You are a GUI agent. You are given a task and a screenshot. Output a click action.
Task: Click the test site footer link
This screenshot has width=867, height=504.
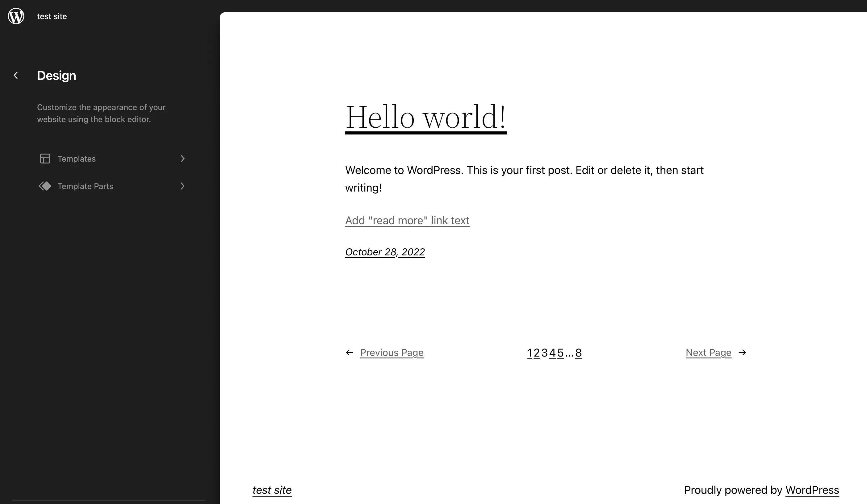click(x=272, y=490)
